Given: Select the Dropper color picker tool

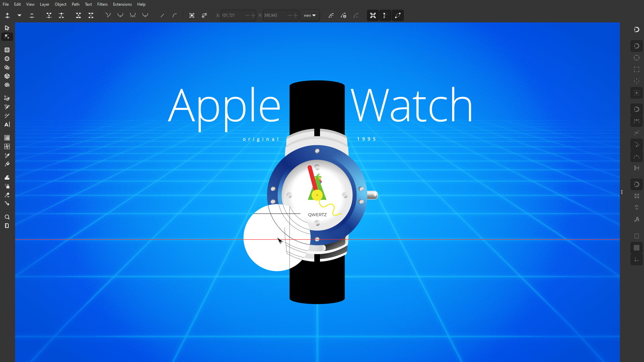Looking at the screenshot, I should tap(7, 155).
